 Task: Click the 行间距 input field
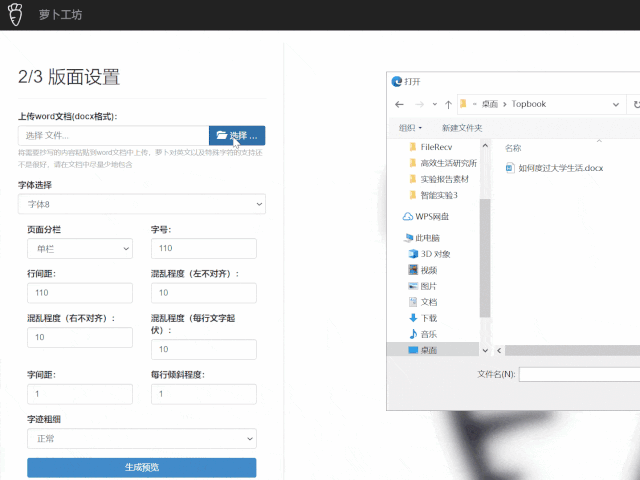(80, 293)
